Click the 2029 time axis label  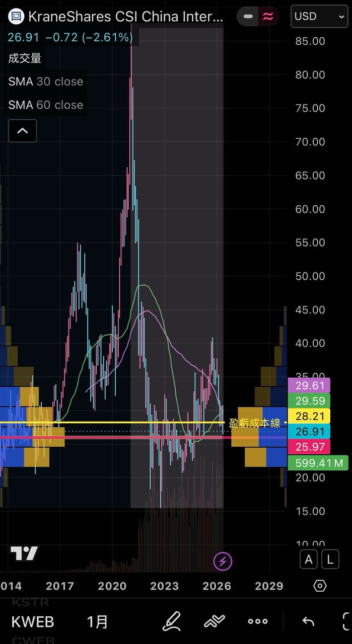pos(269,586)
